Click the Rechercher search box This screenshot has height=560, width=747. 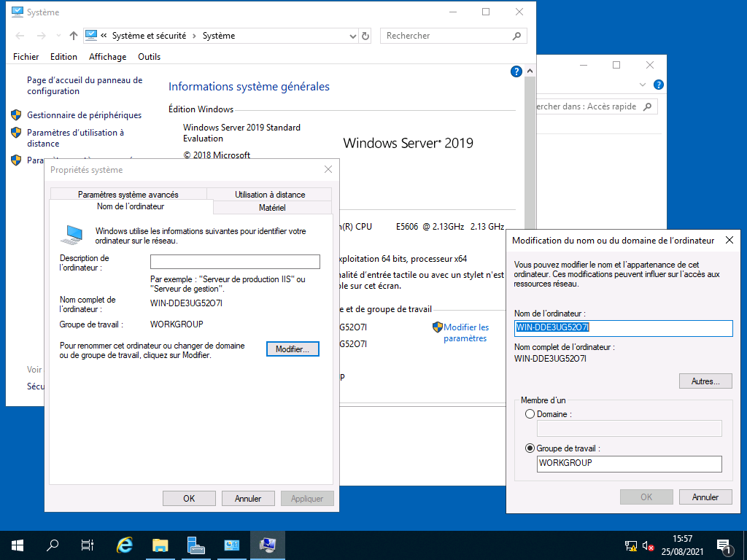tap(454, 36)
